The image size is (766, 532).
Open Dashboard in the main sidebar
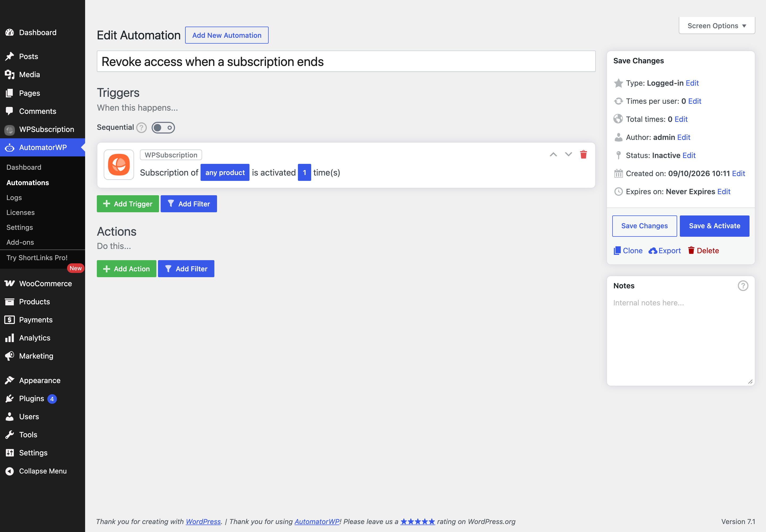42,33
